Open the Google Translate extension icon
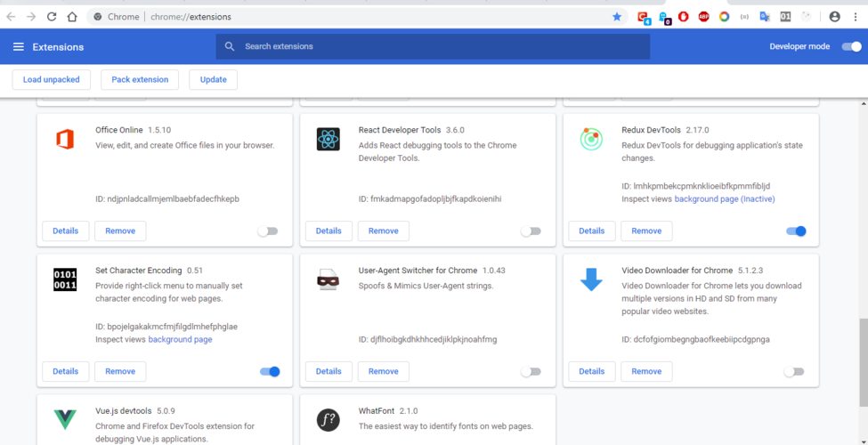Screen dimensions: 868x445 pos(765,17)
